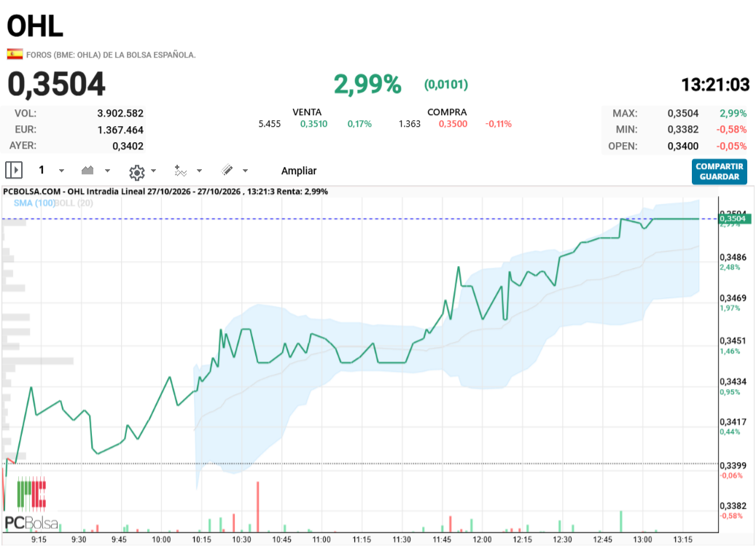756x546 pixels.
Task: Click the Spanish flag icon
Action: [x=15, y=54]
